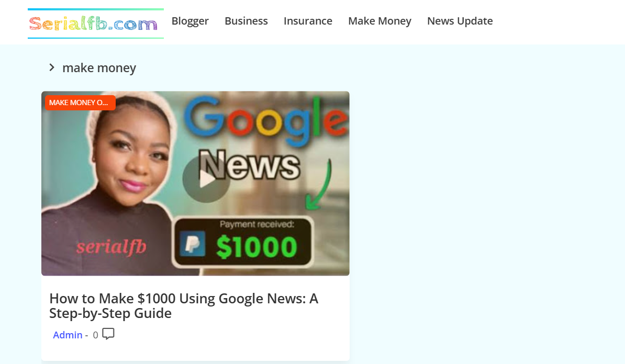Open the Blogger menu item
Viewport: 625px width, 364px height.
(190, 21)
